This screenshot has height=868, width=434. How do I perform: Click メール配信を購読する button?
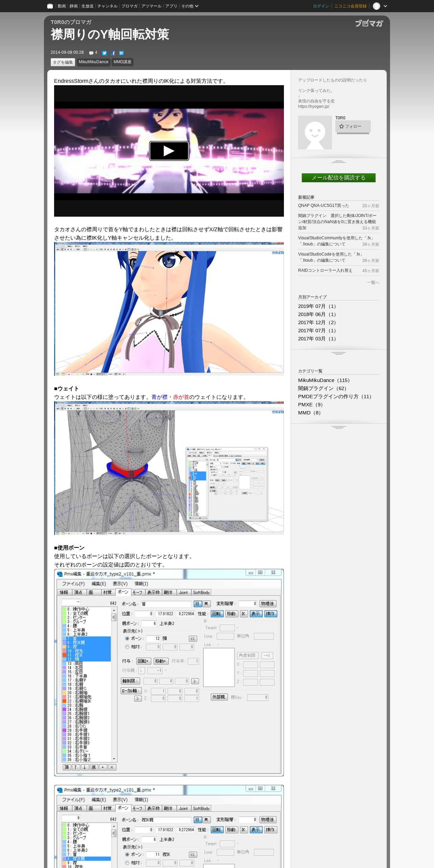tap(339, 178)
